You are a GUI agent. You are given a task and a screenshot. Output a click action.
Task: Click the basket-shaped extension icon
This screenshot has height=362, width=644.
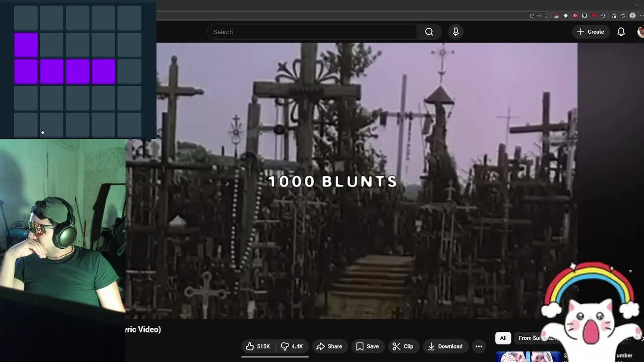tap(556, 16)
